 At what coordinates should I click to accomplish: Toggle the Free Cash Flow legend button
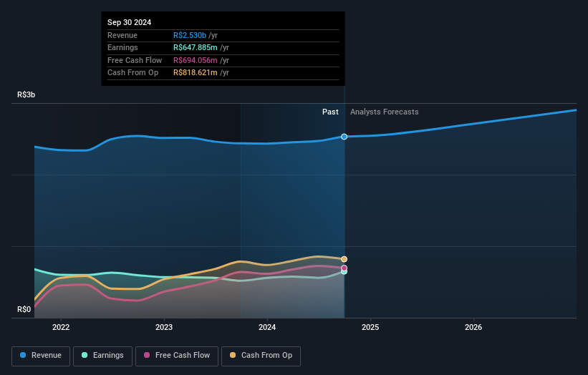pos(177,356)
